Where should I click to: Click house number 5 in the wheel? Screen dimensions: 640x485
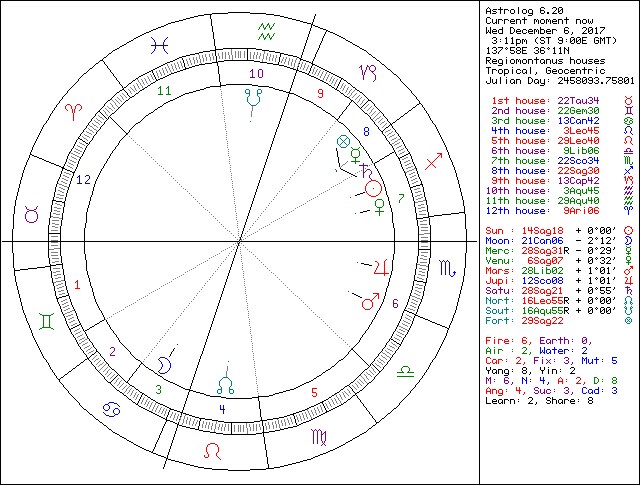pyautogui.click(x=314, y=393)
